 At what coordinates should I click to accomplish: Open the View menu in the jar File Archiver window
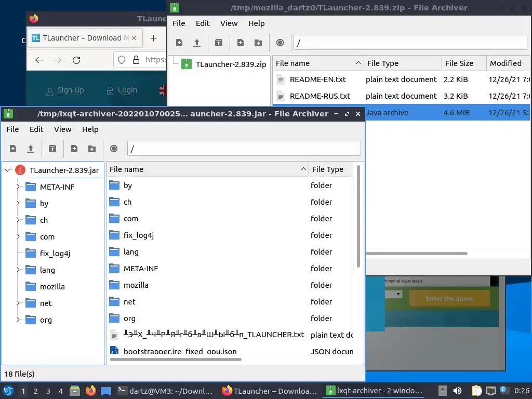[x=63, y=129]
